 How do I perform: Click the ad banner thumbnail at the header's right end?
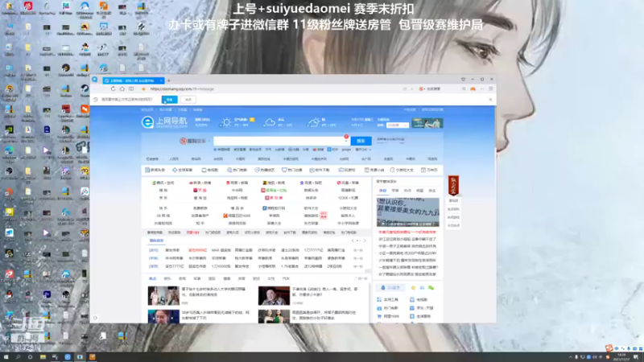(427, 123)
